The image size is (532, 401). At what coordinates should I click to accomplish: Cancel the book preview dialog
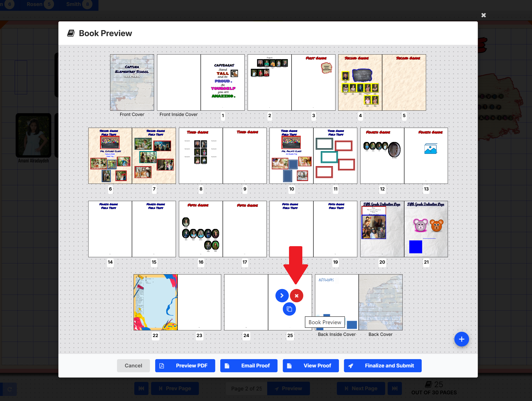pos(133,366)
